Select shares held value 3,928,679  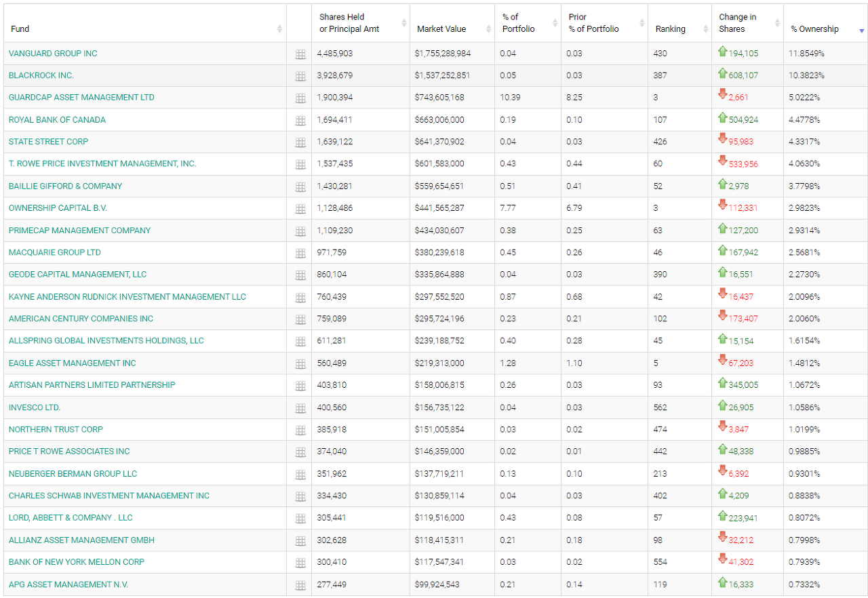tap(335, 75)
